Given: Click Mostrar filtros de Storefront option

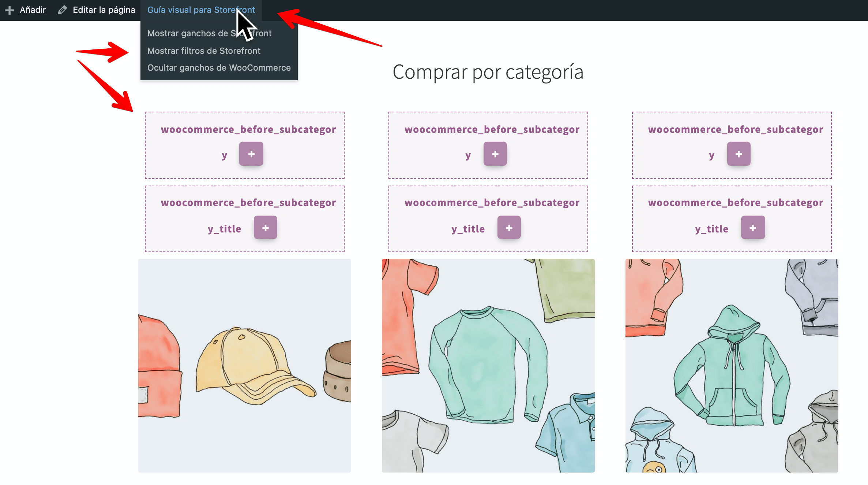Looking at the screenshot, I should point(204,50).
